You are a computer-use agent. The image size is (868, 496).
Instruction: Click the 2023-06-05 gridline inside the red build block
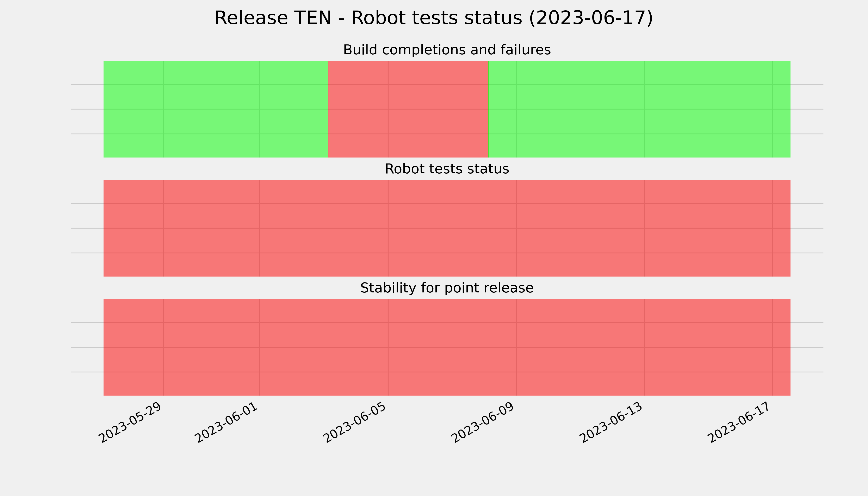388,109
